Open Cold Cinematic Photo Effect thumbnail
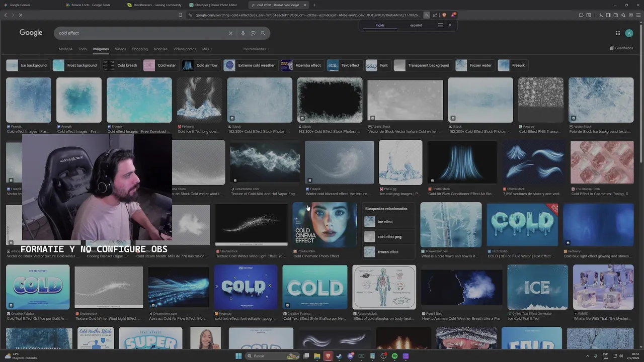 325,225
